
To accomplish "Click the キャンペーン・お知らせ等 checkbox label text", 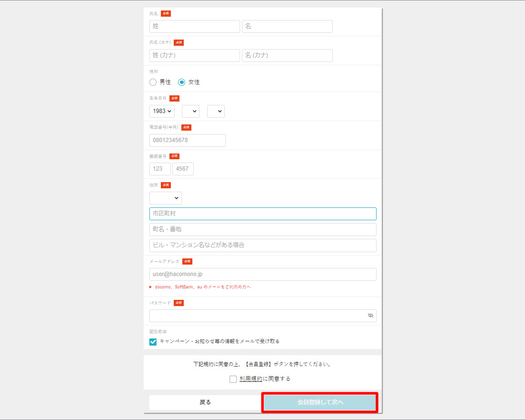I will [x=220, y=341].
